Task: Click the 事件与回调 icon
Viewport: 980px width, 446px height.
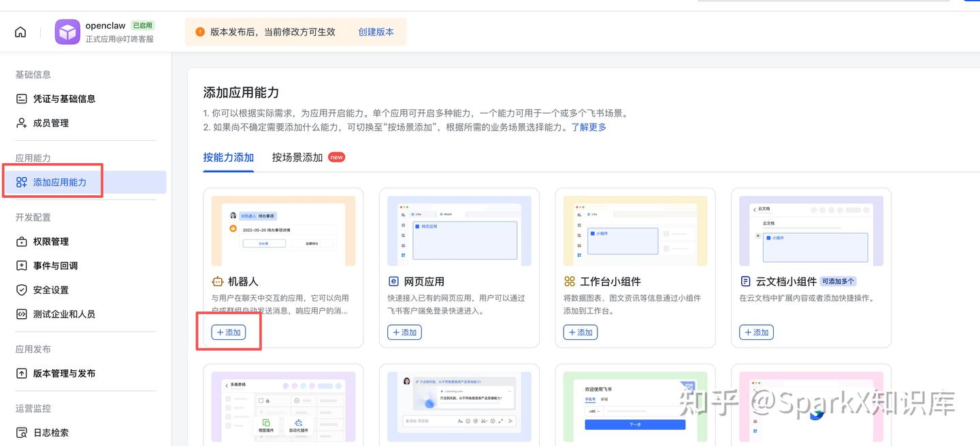Action: pyautogui.click(x=22, y=266)
